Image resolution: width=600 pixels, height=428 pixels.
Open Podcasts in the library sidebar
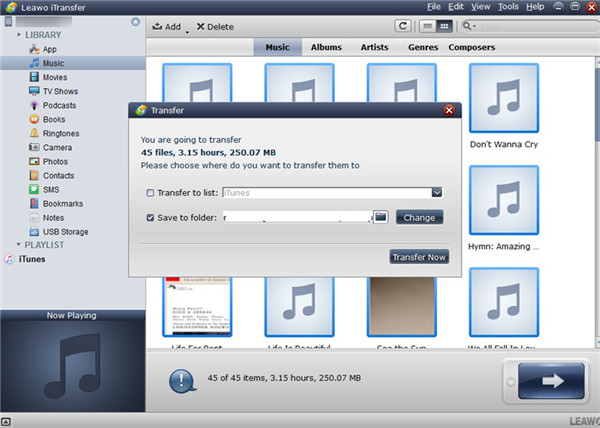click(58, 105)
